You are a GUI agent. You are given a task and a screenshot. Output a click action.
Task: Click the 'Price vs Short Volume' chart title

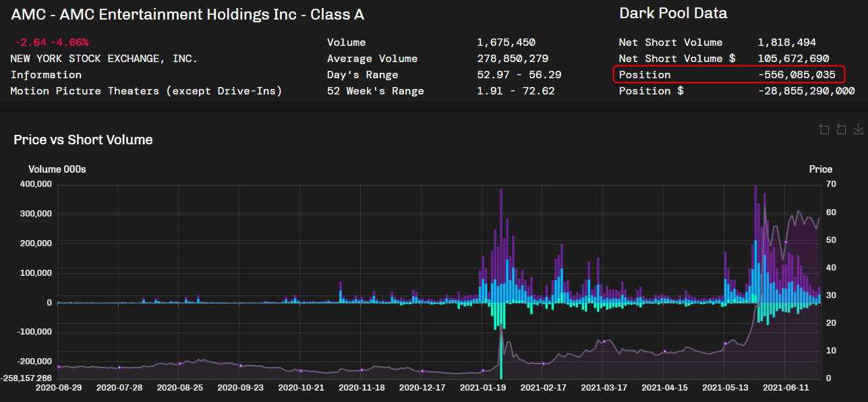coord(83,140)
